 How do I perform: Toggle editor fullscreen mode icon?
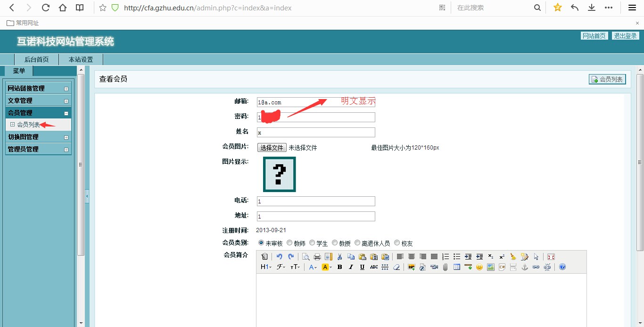[551, 257]
